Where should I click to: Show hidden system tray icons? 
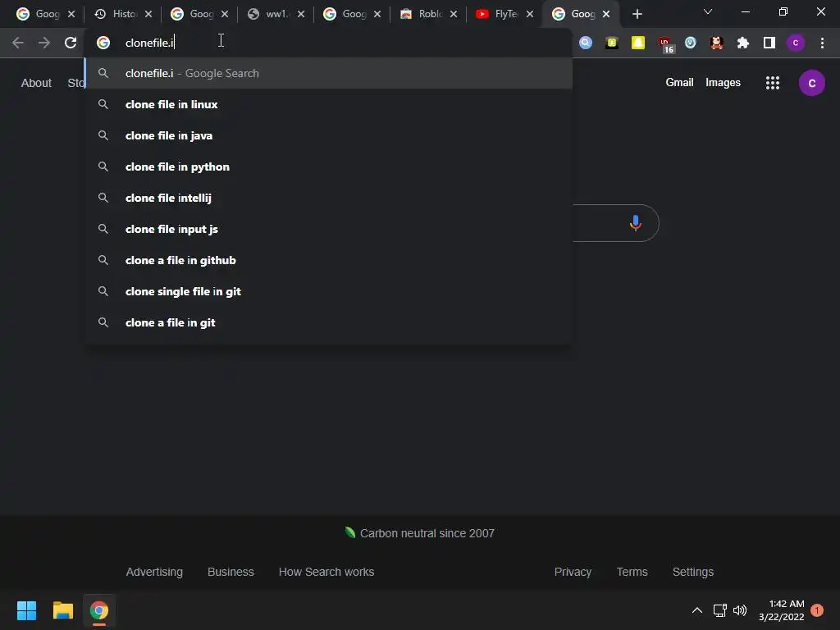pyautogui.click(x=697, y=610)
